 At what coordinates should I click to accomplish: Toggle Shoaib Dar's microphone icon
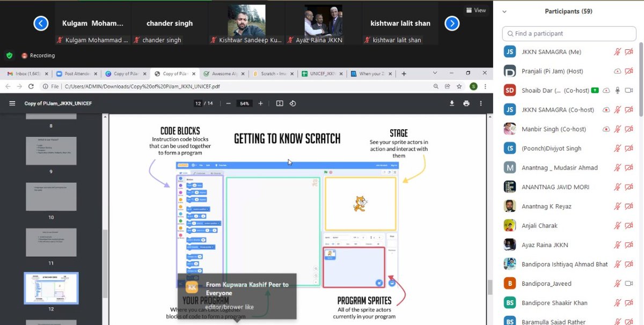coord(618,90)
